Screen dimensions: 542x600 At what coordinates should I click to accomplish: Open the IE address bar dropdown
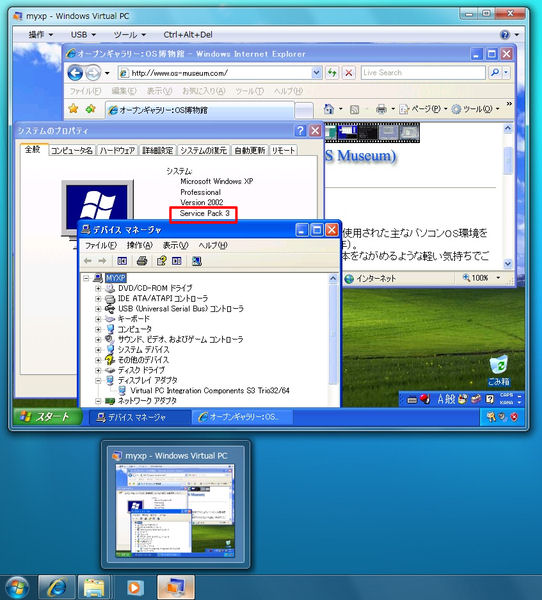click(x=316, y=73)
